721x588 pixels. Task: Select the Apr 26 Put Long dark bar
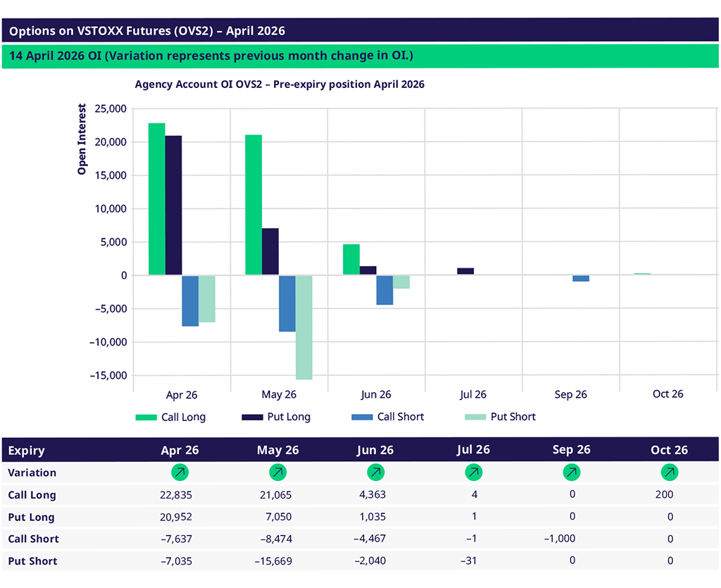(x=173, y=206)
